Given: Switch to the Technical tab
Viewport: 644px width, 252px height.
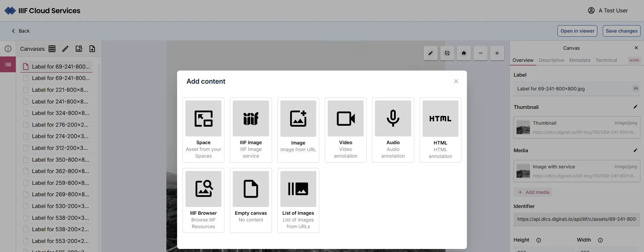Looking at the screenshot, I should point(606,60).
